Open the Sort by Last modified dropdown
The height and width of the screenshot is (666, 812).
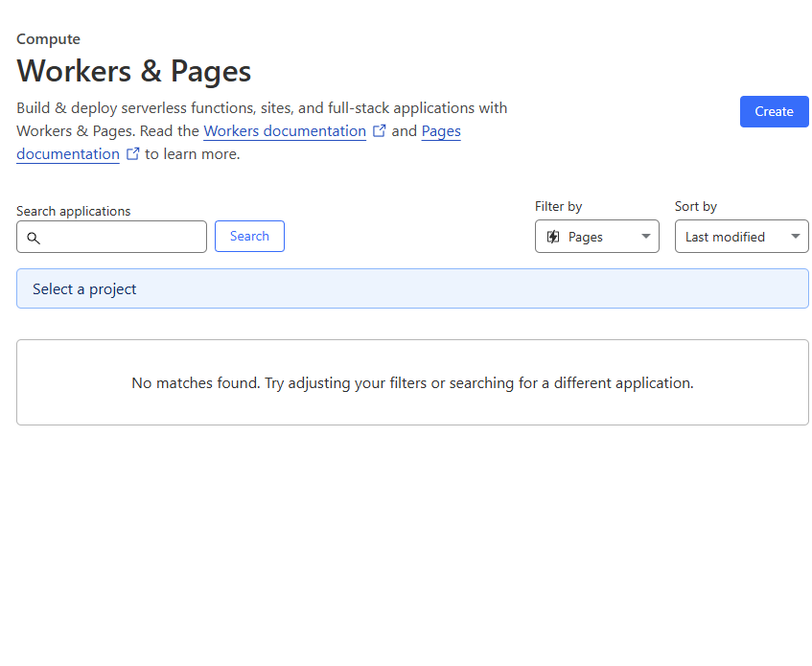742,237
